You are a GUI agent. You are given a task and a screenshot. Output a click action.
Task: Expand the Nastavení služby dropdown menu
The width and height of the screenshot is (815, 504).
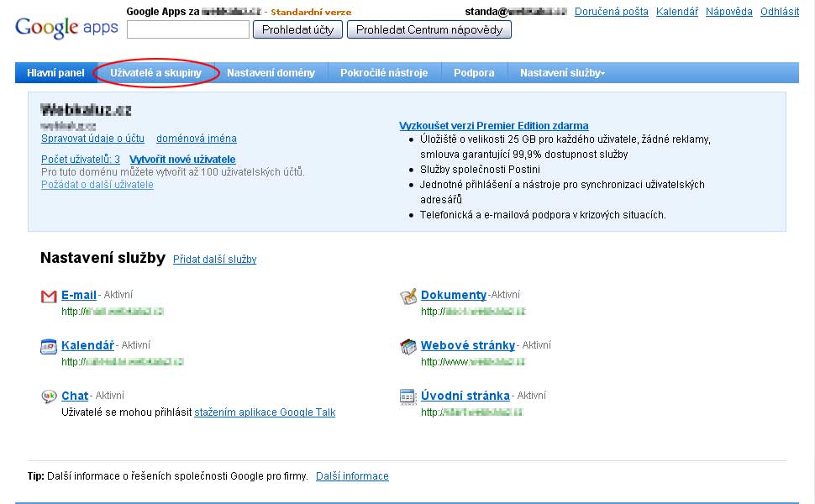pyautogui.click(x=562, y=73)
